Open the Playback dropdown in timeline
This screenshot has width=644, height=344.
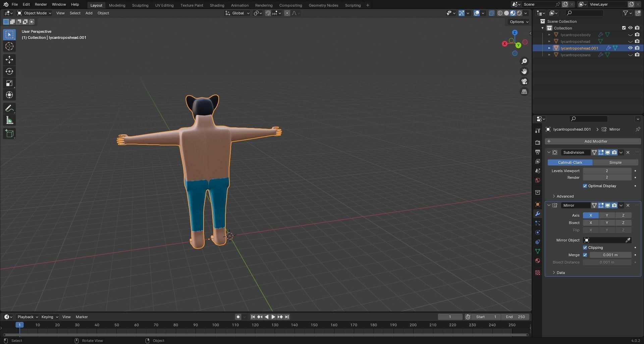(x=28, y=317)
